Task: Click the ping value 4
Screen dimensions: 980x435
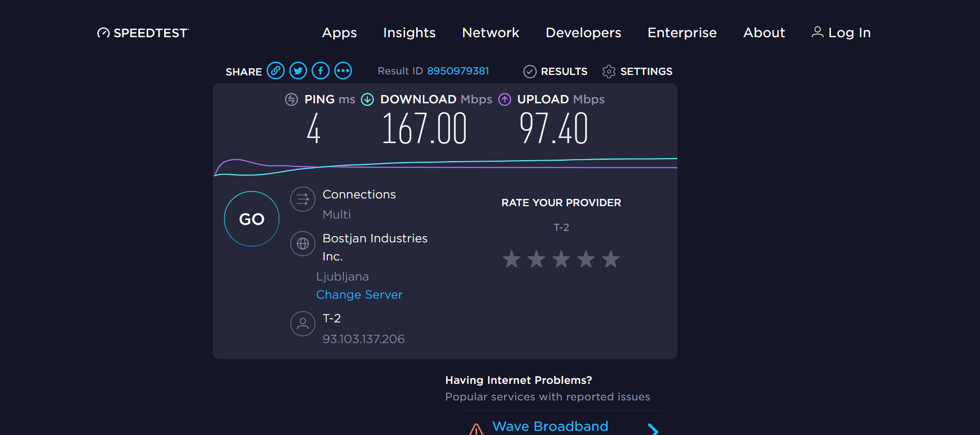Action: point(313,129)
